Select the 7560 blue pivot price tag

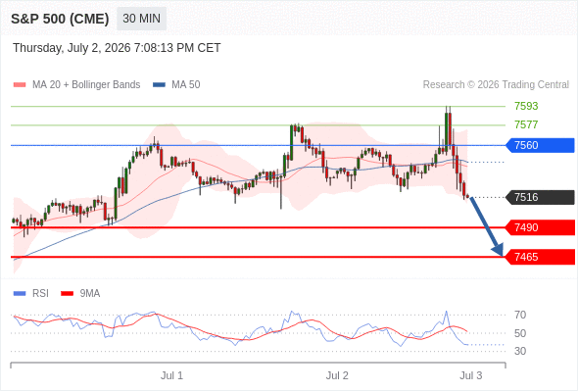pos(540,145)
